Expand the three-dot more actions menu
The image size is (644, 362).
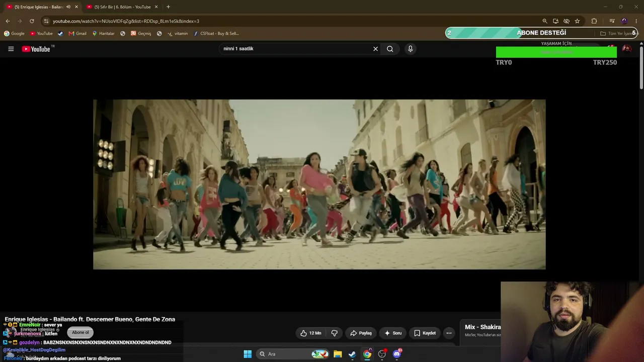(x=449, y=333)
